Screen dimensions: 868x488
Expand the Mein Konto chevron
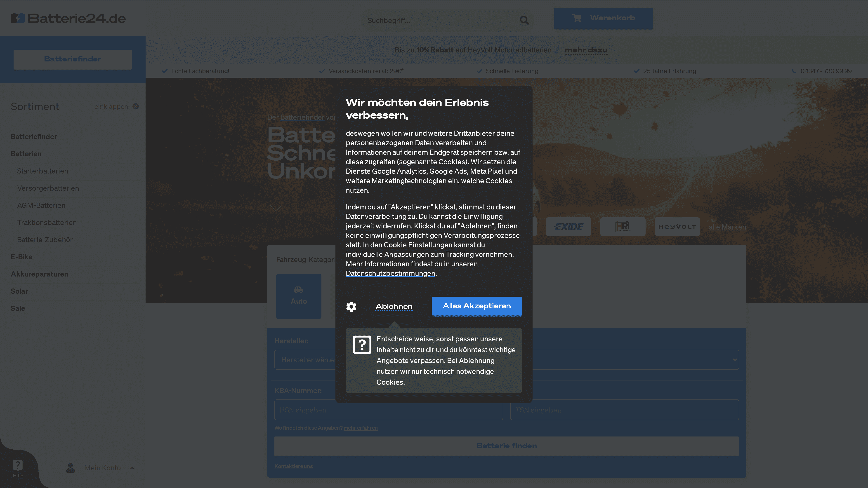132,468
